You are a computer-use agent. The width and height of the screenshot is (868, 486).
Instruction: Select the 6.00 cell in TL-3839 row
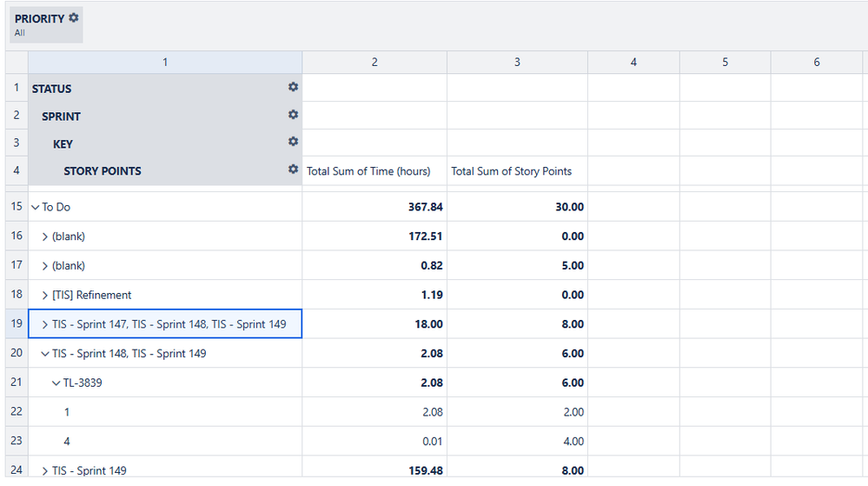pos(517,383)
